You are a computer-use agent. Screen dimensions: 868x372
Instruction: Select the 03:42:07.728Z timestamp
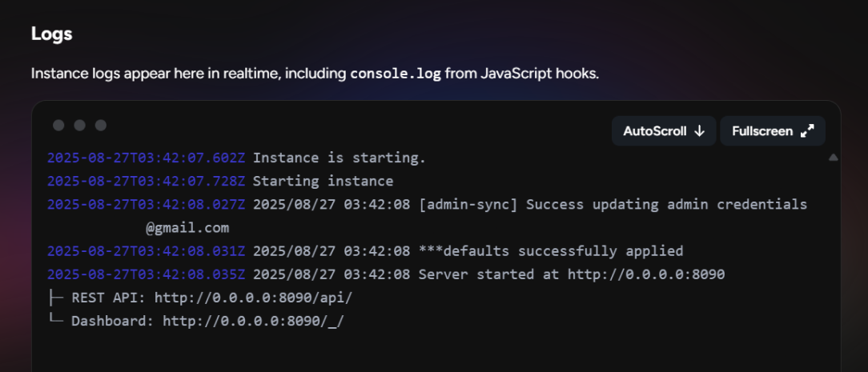[147, 182]
